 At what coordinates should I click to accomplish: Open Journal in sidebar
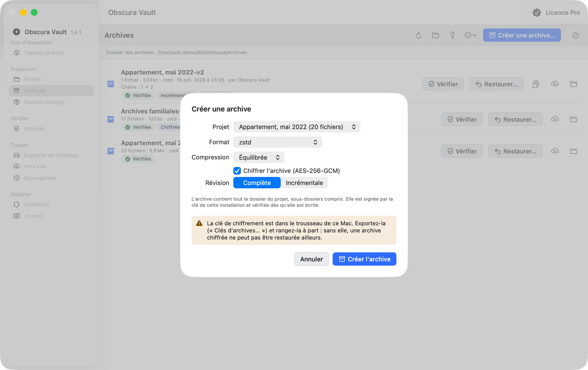[51, 216]
